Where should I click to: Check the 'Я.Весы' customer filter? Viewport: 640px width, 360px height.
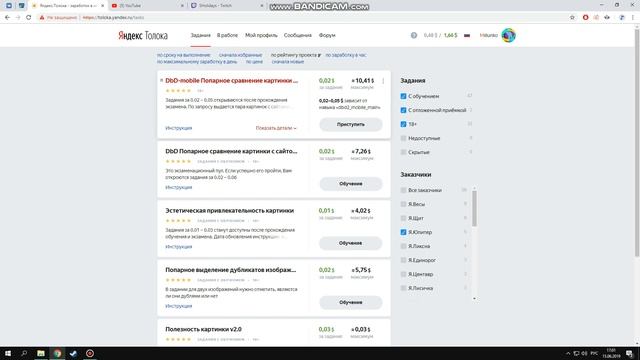pyautogui.click(x=403, y=204)
